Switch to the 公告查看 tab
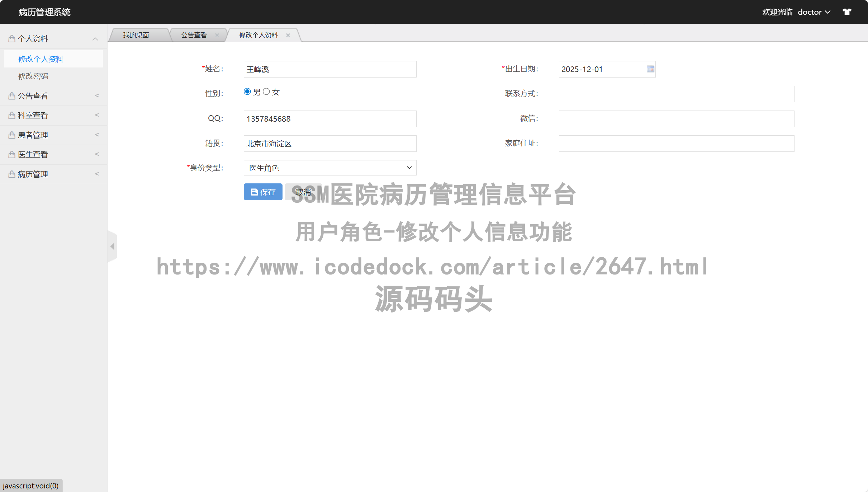868x492 pixels. pos(194,34)
